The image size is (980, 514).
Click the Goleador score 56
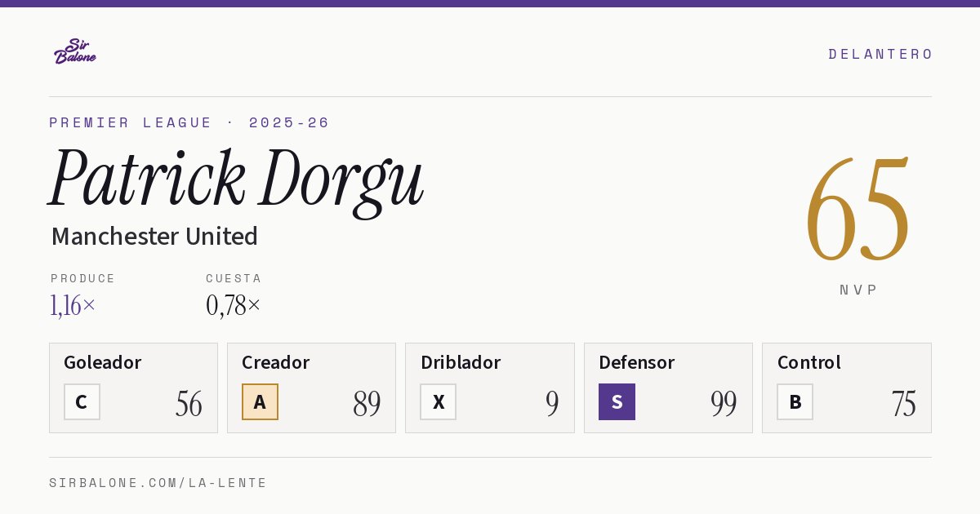tap(189, 404)
